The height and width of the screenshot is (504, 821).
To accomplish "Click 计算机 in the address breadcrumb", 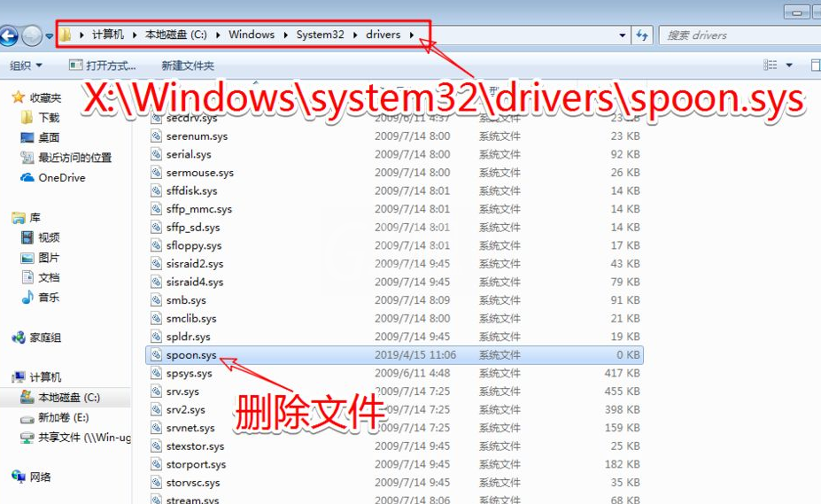I will 108,35.
